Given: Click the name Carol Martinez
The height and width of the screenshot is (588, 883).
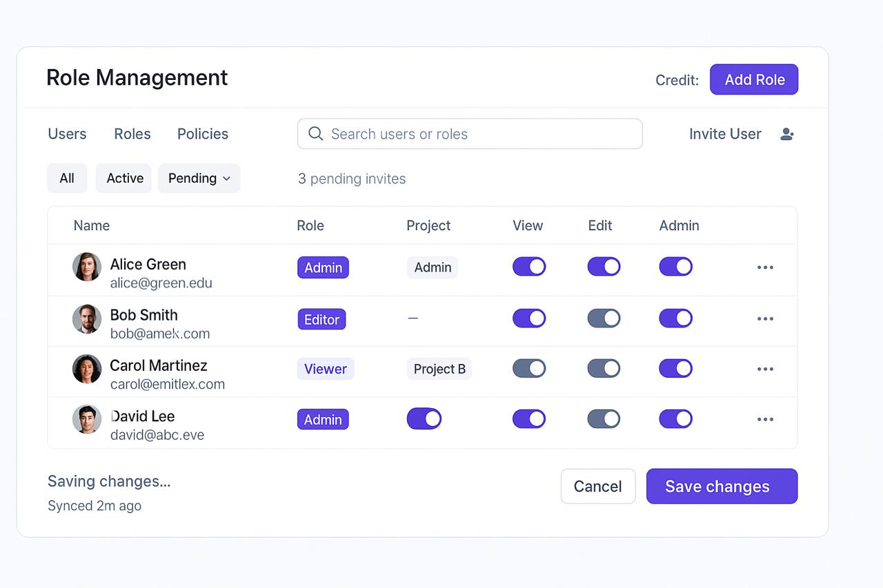Looking at the screenshot, I should click(x=159, y=365).
